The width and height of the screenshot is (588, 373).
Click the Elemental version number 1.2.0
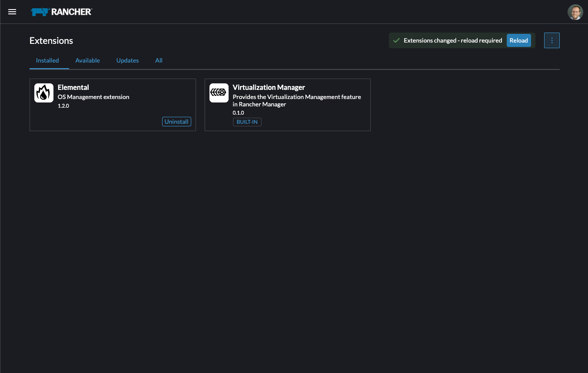[x=63, y=106]
